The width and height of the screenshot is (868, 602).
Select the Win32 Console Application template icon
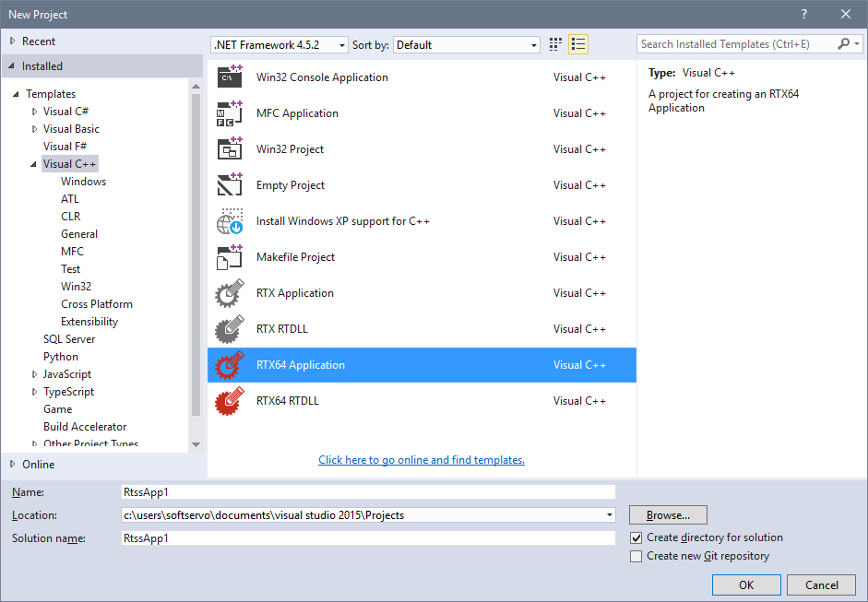[x=229, y=77]
